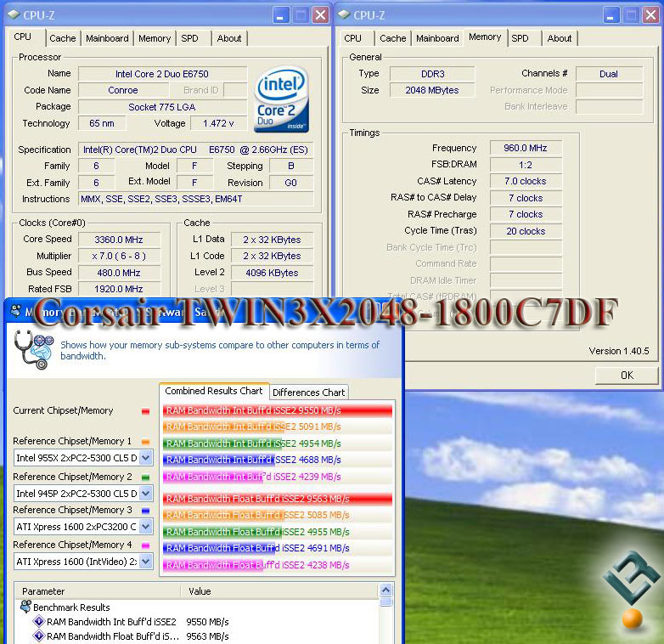Click CAS# Latency value 7.0 clocks
Image resolution: width=664 pixels, height=644 pixels.
[x=526, y=181]
